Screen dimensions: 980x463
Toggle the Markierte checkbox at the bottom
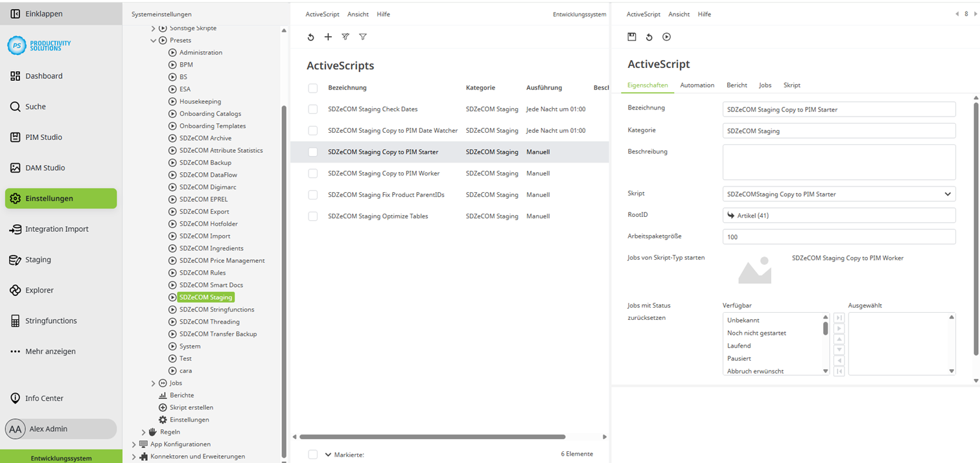313,454
